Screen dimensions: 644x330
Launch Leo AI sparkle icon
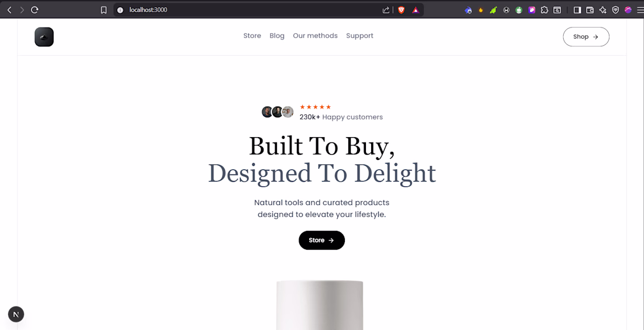click(602, 10)
